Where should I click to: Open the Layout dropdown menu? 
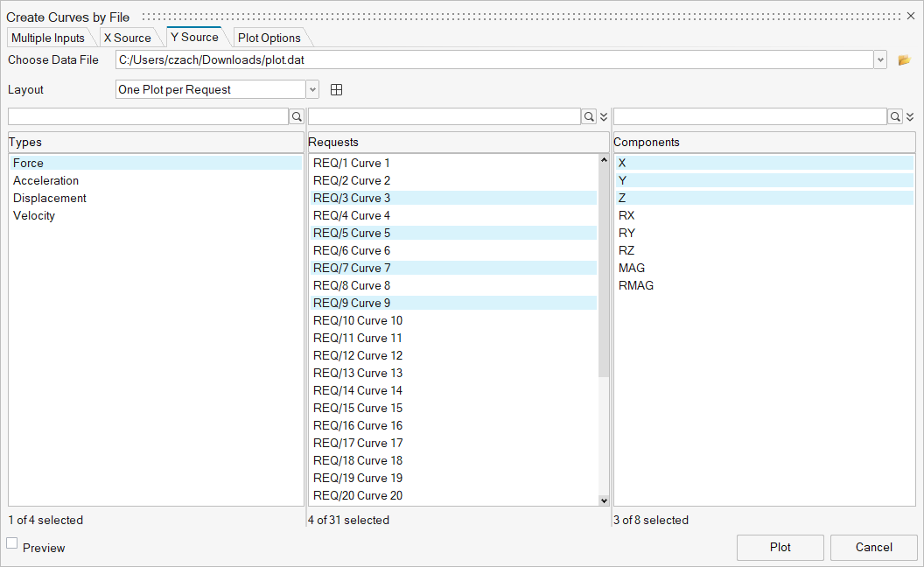click(312, 90)
